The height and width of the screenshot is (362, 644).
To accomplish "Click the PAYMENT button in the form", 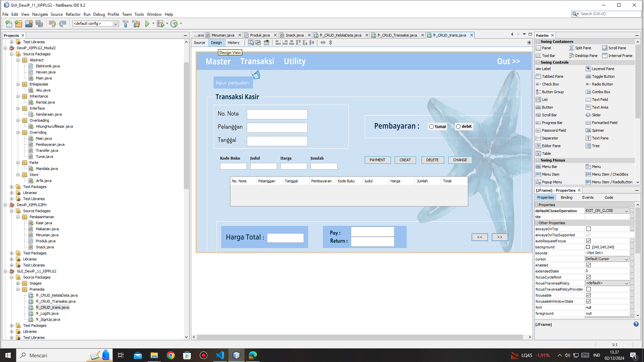I will [377, 160].
